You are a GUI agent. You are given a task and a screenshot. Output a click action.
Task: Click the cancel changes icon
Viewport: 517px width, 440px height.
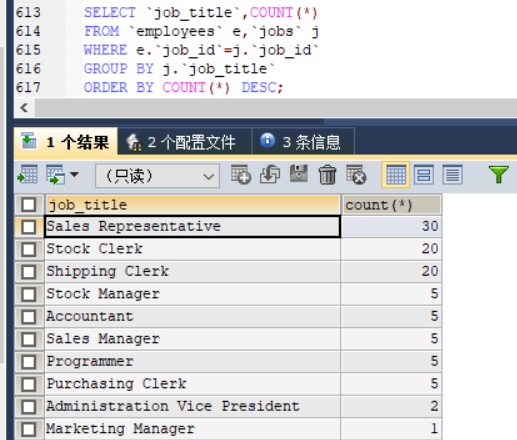(356, 174)
